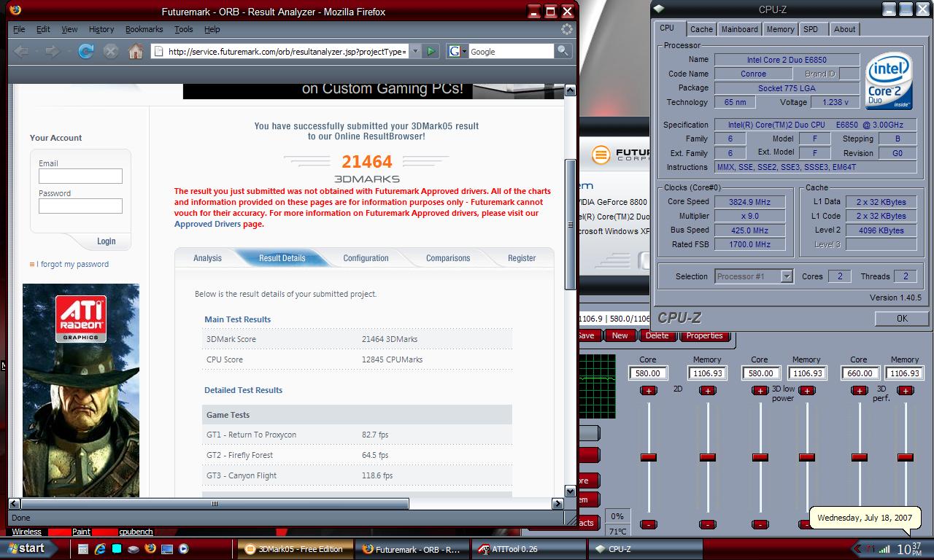Increase 3D low power Memory with plus

pos(806,391)
